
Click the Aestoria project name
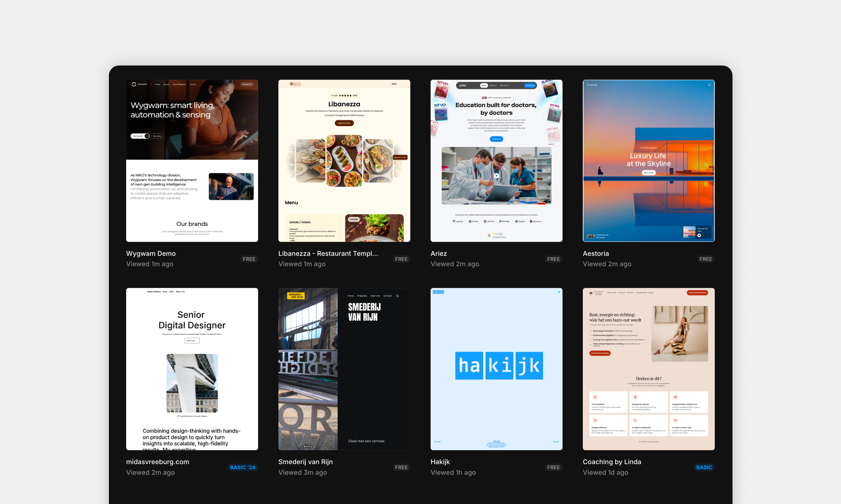pyautogui.click(x=596, y=253)
